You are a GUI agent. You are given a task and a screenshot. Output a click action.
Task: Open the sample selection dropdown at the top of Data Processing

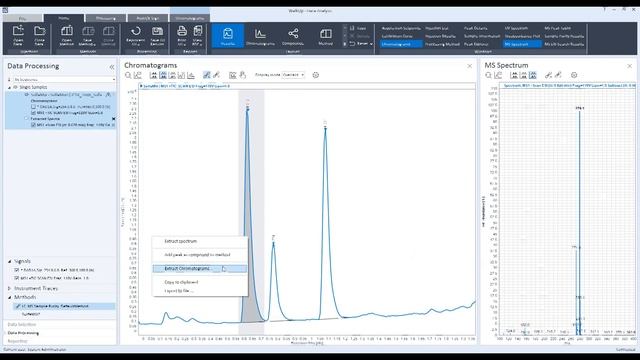click(x=64, y=80)
